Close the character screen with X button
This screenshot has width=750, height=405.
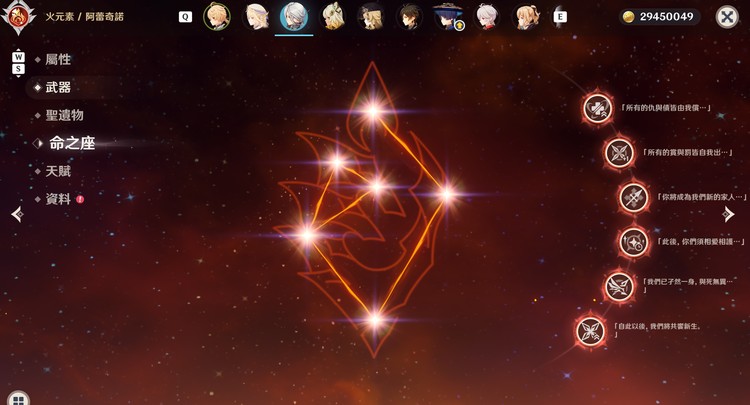pyautogui.click(x=727, y=17)
